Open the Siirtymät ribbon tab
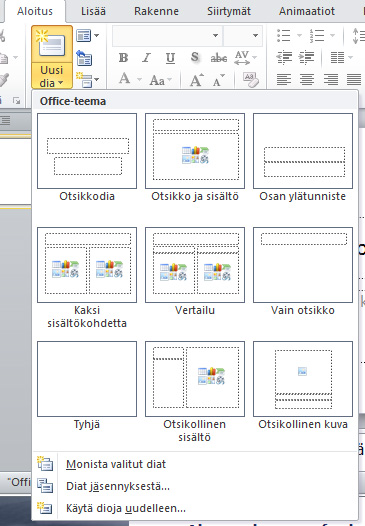365x526 pixels. pos(229,11)
